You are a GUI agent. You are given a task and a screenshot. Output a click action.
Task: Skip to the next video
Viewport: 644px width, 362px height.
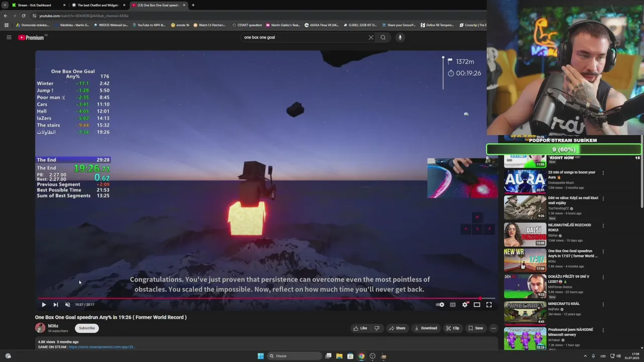point(56,305)
